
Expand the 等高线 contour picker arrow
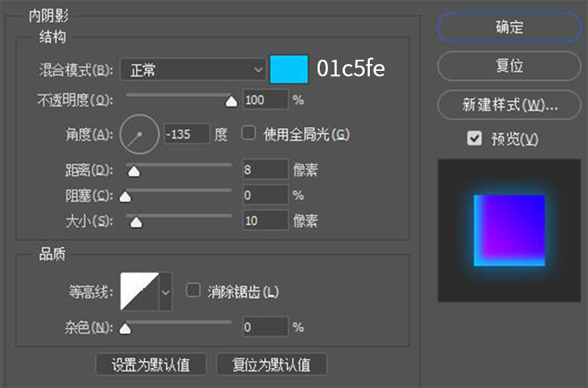pos(165,292)
